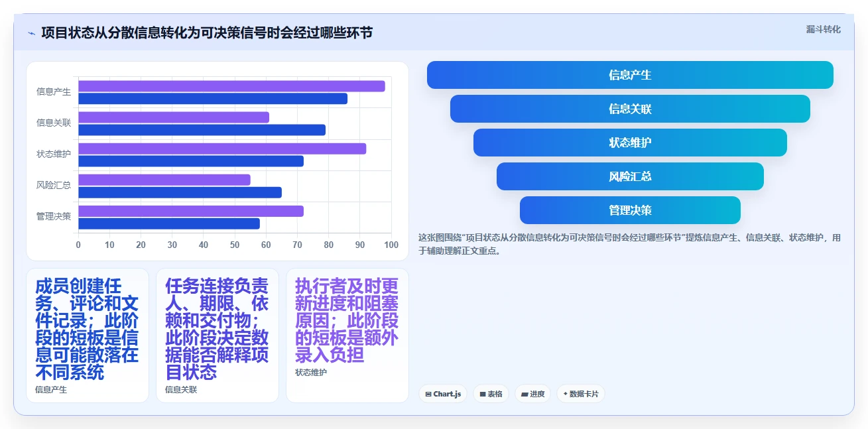This screenshot has height=429, width=868.
Task: Click the page title 项目状态从分散信息转化
Action: (207, 32)
